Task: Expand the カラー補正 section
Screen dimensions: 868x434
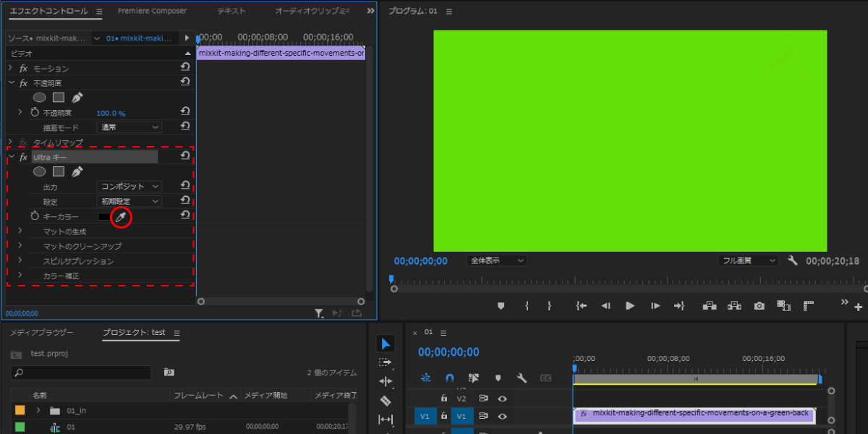Action: click(20, 276)
